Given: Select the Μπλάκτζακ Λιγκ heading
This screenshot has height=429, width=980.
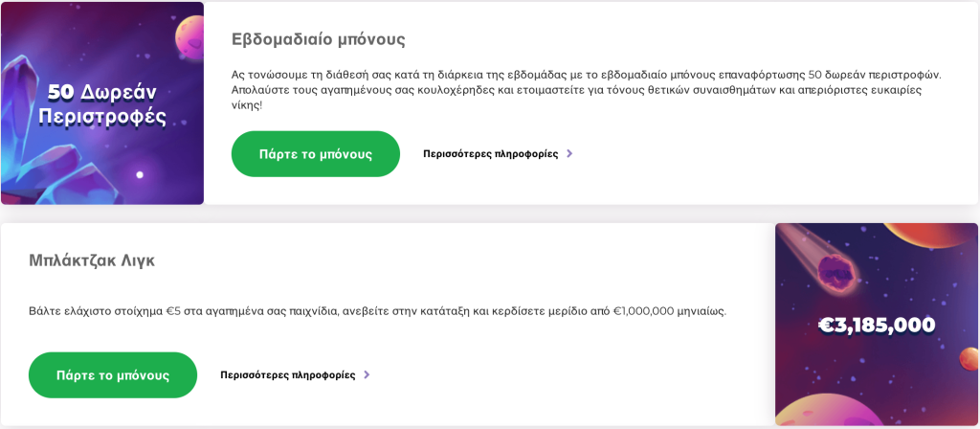Looking at the screenshot, I should [x=92, y=260].
